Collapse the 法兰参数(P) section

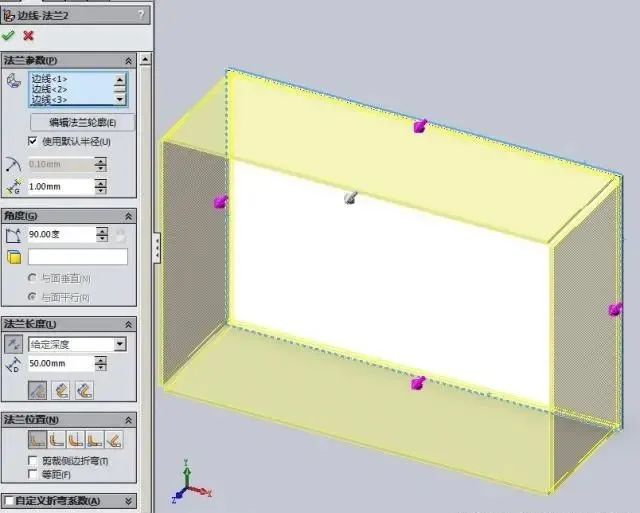click(128, 61)
